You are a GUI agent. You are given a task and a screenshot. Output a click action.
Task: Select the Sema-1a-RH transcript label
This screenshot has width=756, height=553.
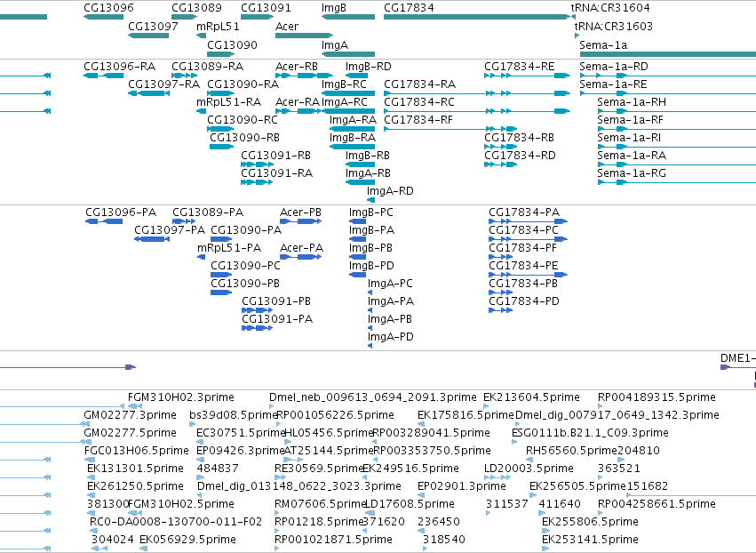tap(632, 102)
